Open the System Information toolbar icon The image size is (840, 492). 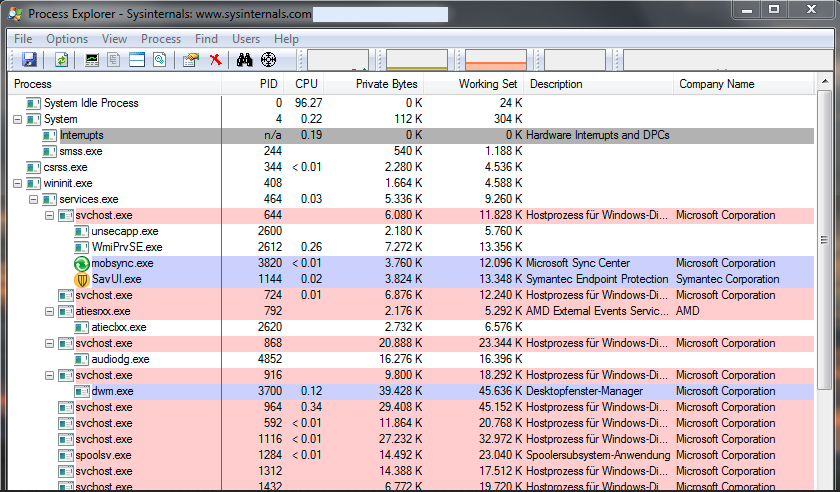click(x=92, y=59)
